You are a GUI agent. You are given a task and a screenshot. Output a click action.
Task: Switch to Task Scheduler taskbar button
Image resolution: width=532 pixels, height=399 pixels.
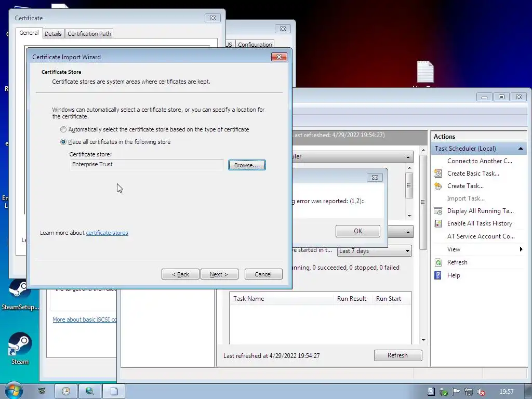point(66,391)
